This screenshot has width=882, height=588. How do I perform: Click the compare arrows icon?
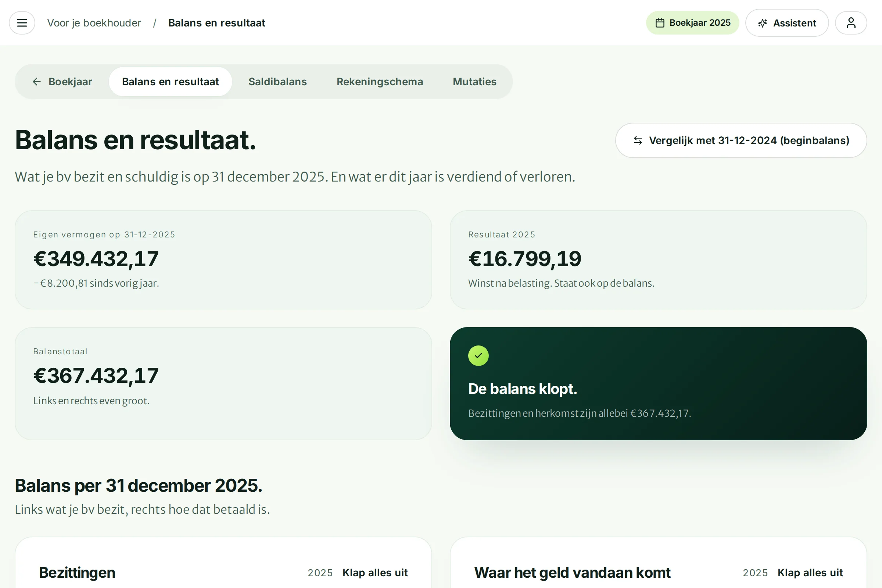638,141
